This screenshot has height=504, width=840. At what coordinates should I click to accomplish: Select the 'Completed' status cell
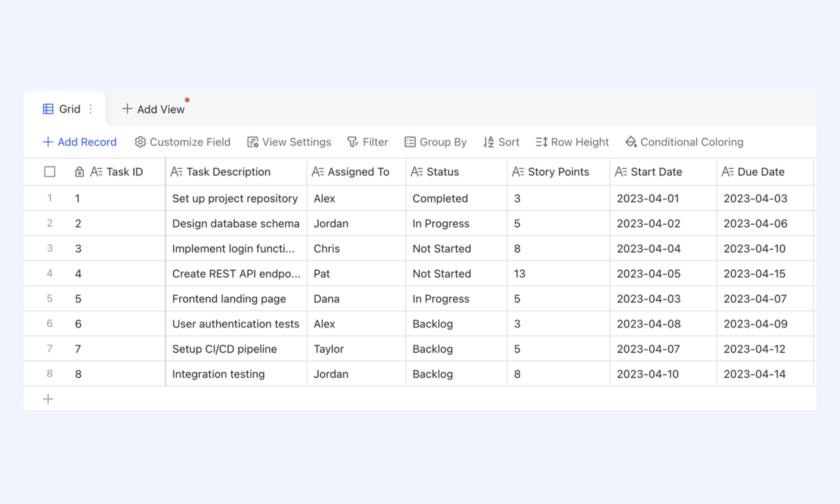[457, 198]
